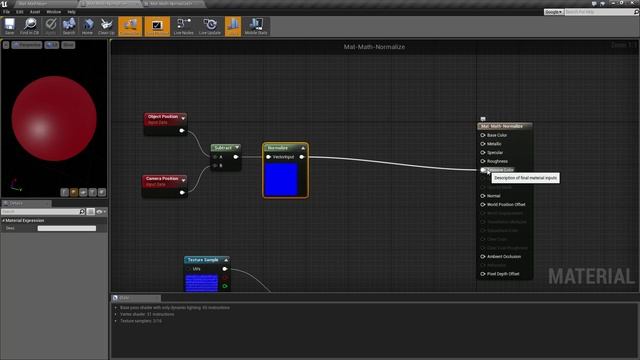
Task: Open the Window menu
Action: [x=53, y=12]
